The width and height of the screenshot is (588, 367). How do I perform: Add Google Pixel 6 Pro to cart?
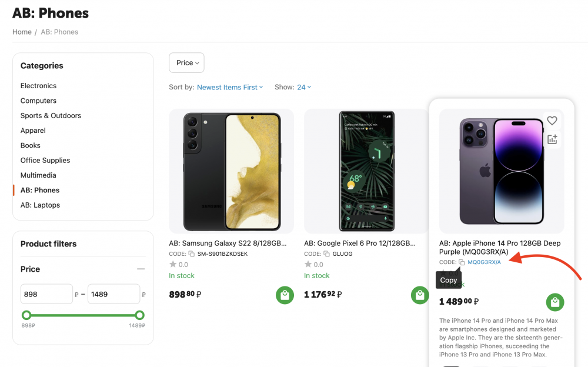click(420, 295)
